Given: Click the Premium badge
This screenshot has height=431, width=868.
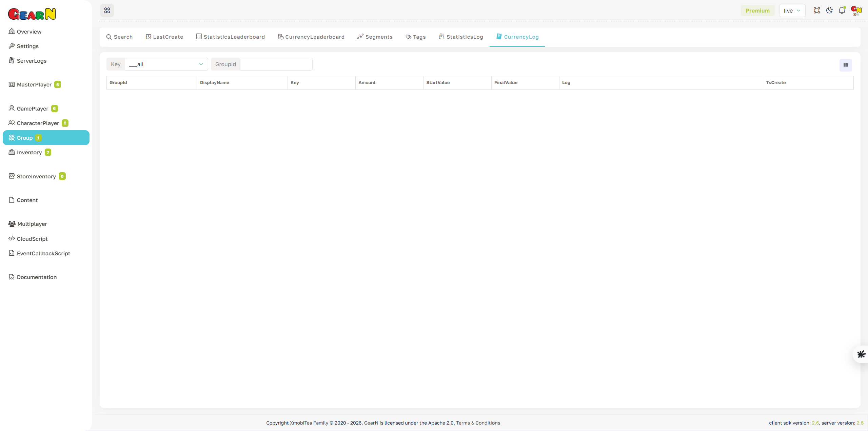Looking at the screenshot, I should tap(757, 10).
